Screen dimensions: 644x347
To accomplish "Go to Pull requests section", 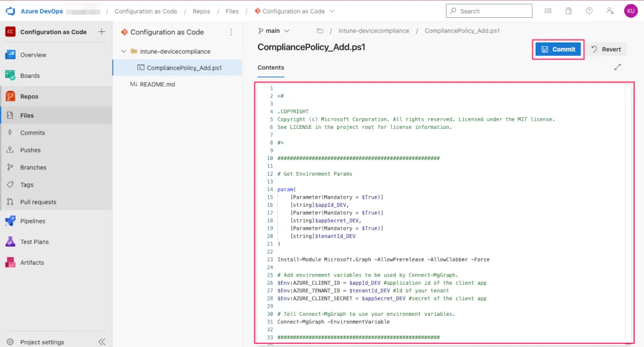I will tap(38, 202).
